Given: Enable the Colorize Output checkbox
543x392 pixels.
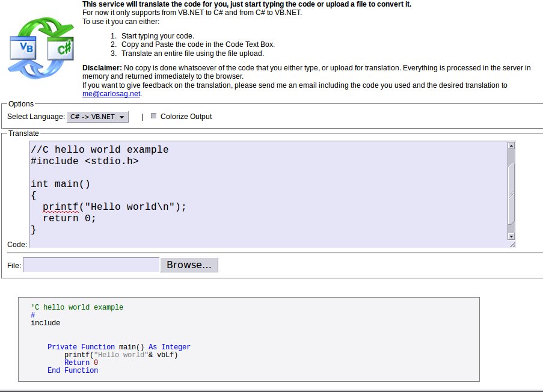Looking at the screenshot, I should [x=154, y=116].
